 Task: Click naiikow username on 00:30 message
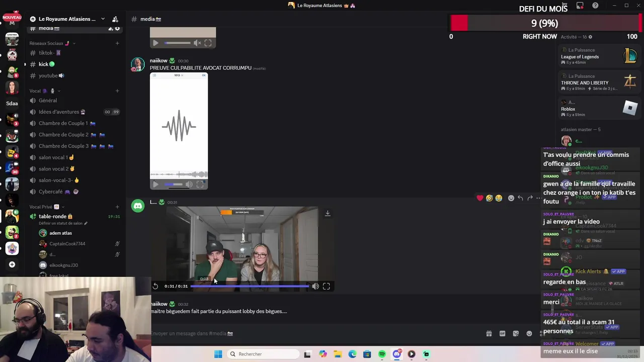158,61
